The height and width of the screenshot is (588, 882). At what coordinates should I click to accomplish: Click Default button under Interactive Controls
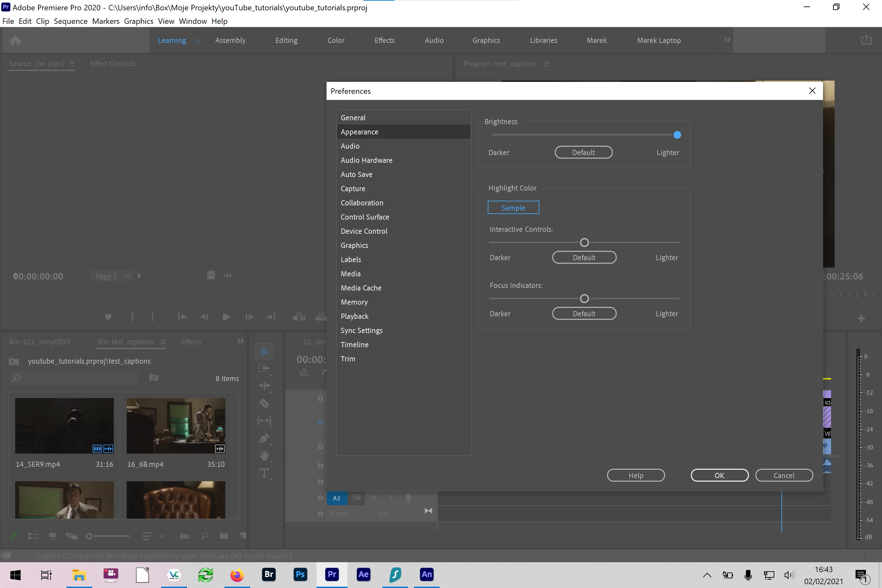pyautogui.click(x=584, y=258)
